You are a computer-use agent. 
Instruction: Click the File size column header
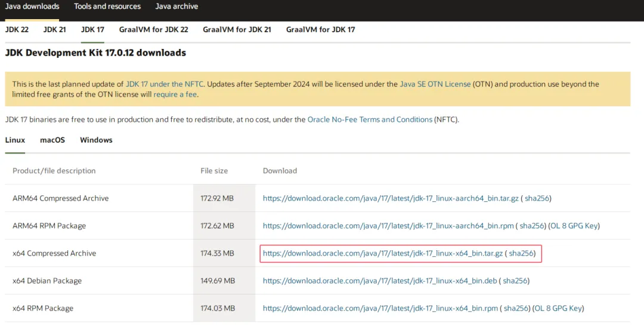tap(214, 171)
